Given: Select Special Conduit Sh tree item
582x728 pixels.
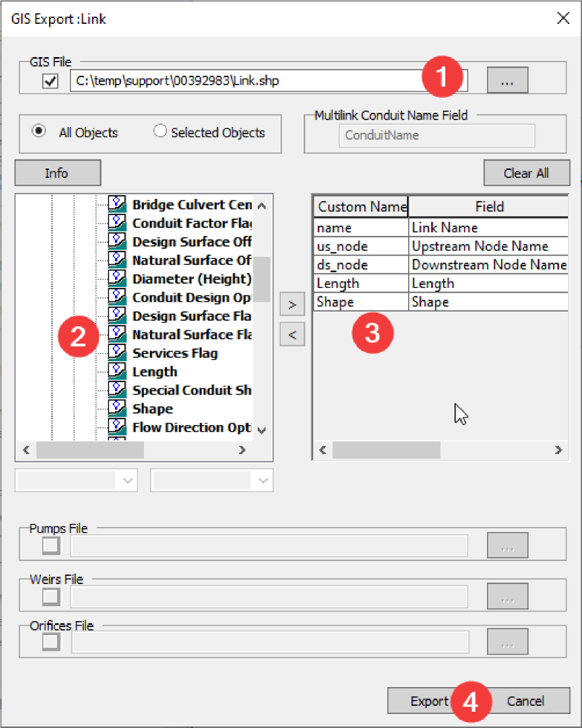Looking at the screenshot, I should click(192, 390).
